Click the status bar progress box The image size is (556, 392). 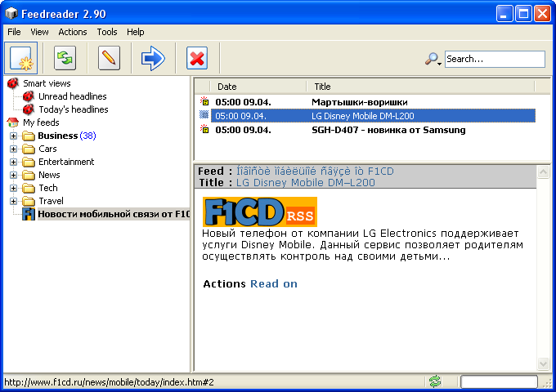(x=499, y=382)
